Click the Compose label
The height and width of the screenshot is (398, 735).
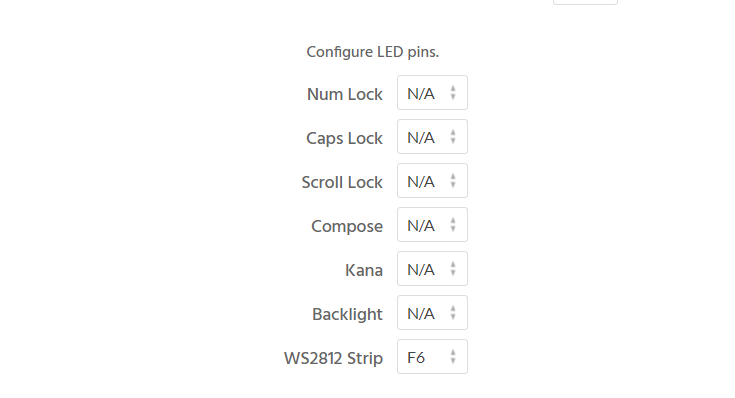347,226
